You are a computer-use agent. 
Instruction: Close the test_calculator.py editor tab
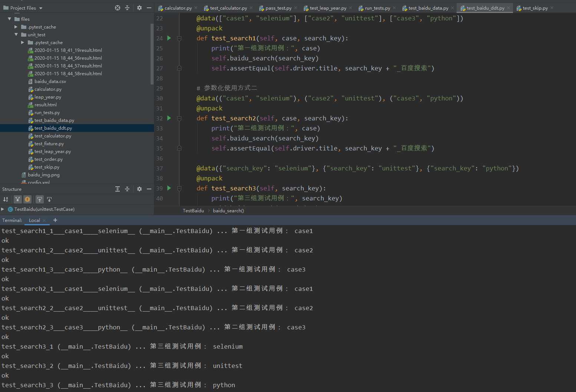click(251, 8)
